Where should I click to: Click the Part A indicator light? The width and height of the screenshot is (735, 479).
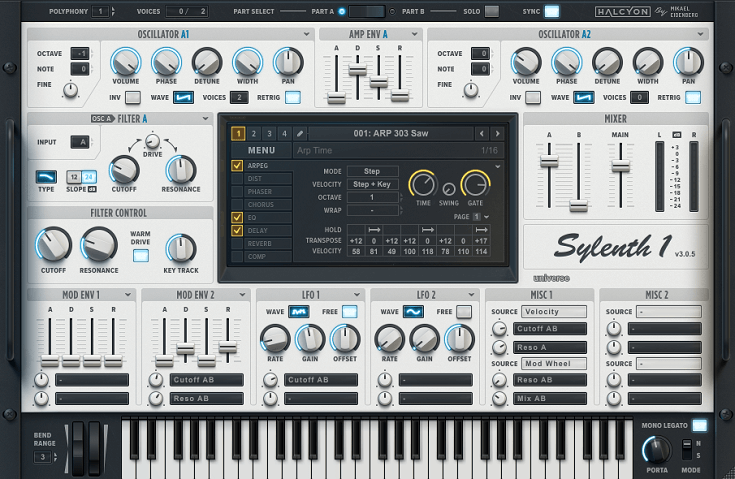342,11
